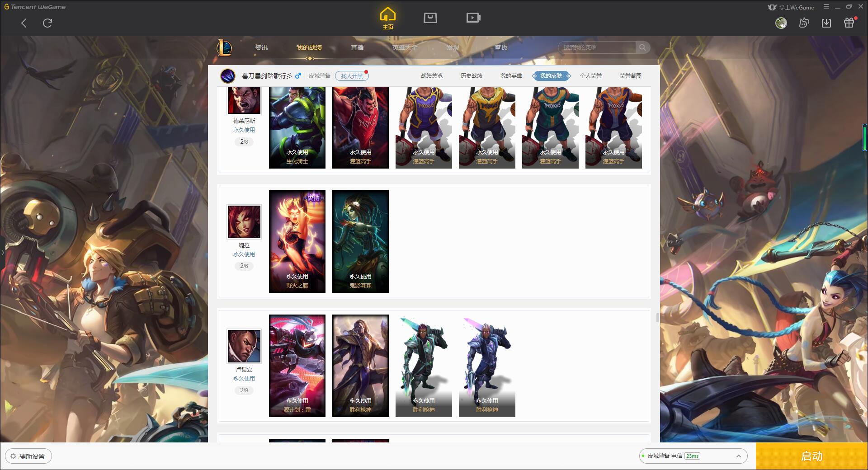868x470 pixels.
Task: Open the store bag icon in top bar
Action: [430, 18]
